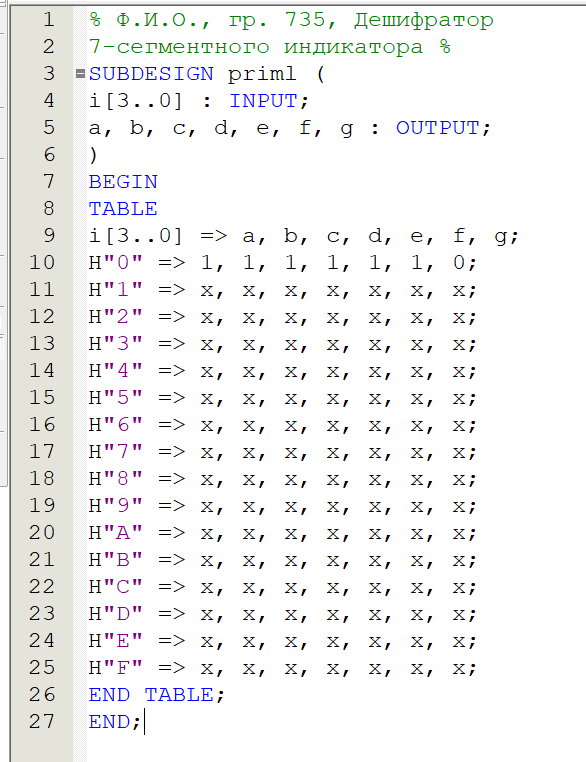Click the H"1" entry in the table
Image resolution: width=586 pixels, height=762 pixels.
(x=116, y=290)
